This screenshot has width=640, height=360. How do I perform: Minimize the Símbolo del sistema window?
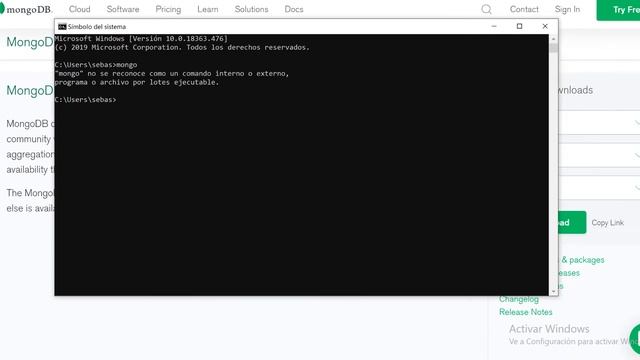pyautogui.click(x=494, y=26)
